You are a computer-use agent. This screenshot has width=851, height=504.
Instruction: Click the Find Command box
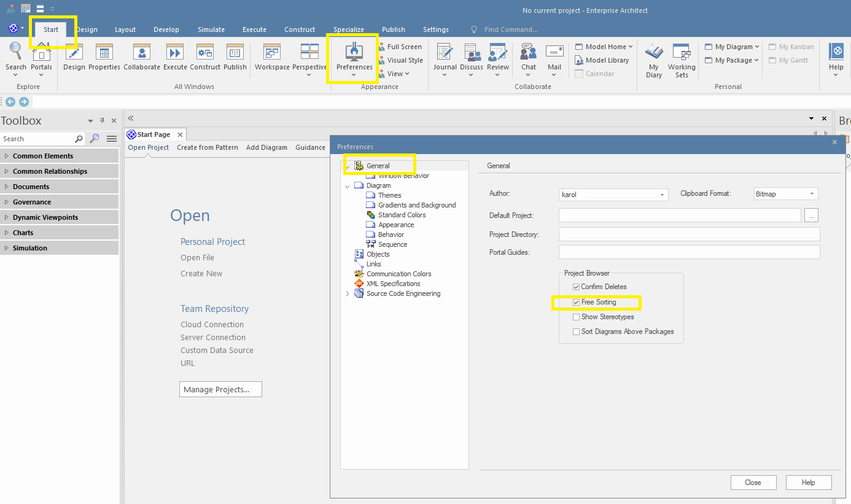pyautogui.click(x=511, y=29)
